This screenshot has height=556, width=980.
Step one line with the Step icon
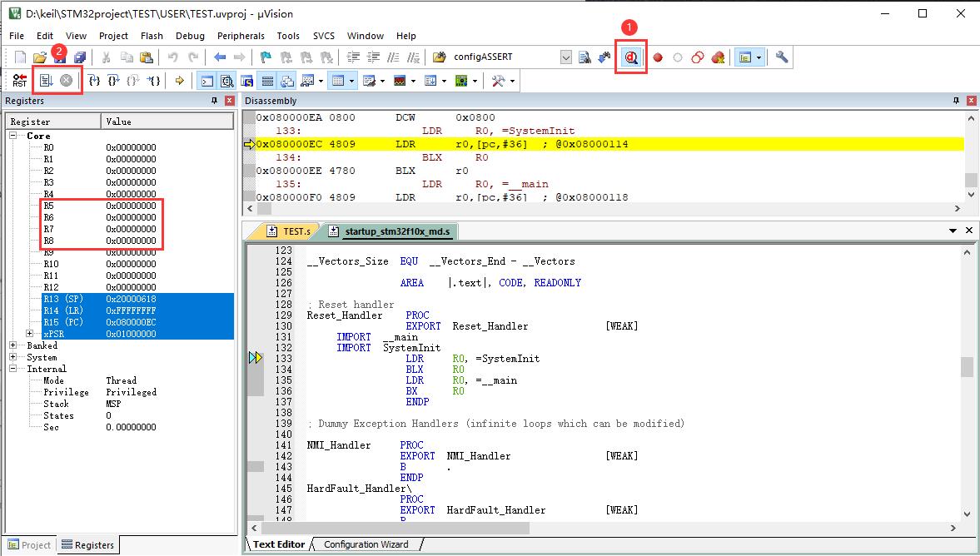(x=94, y=81)
